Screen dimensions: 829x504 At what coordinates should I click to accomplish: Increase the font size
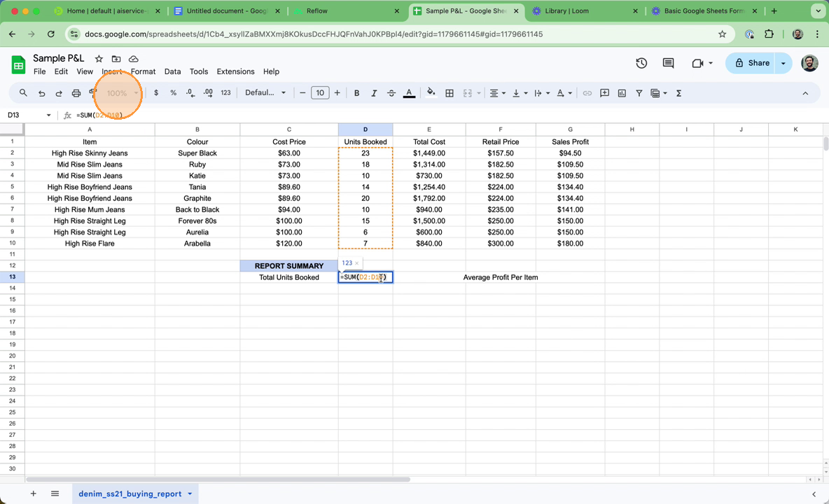point(337,93)
